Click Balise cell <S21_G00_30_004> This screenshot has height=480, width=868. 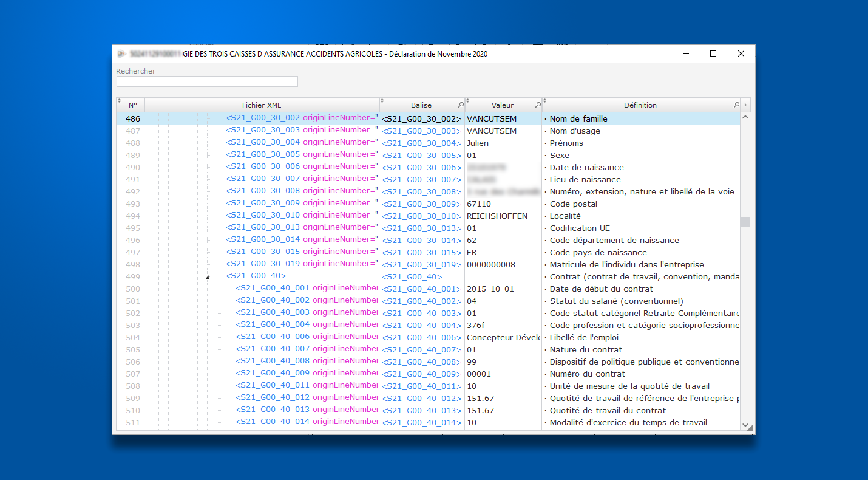coord(422,143)
